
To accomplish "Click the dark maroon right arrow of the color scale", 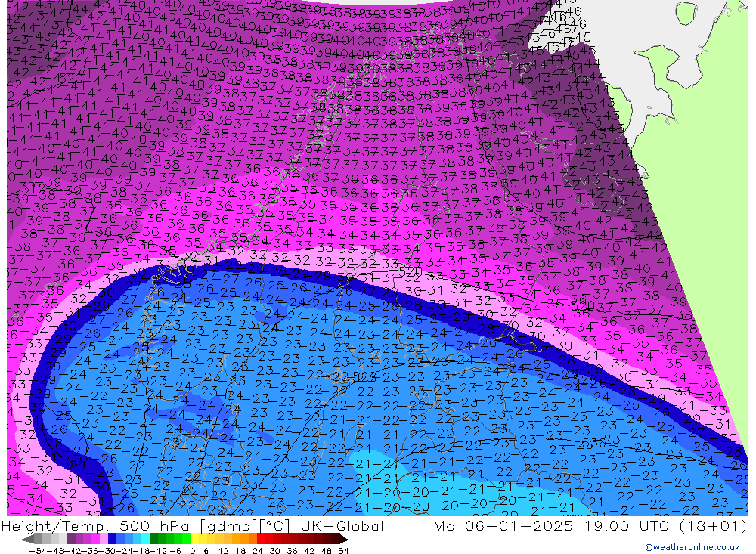I will click(342, 539).
